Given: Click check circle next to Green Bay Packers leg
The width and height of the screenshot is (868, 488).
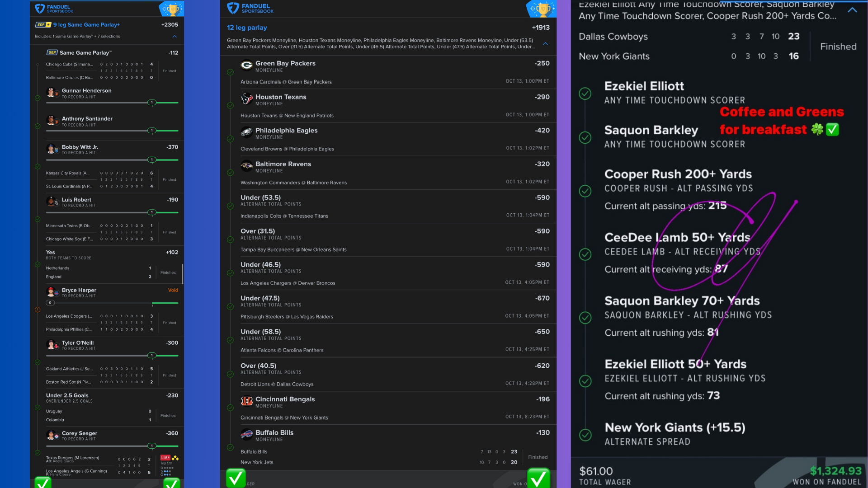Looking at the screenshot, I should (230, 72).
